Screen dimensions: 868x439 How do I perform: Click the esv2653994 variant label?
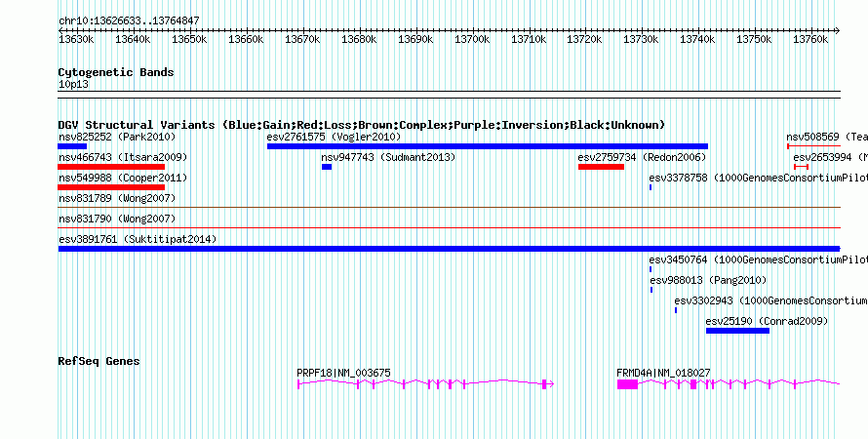pyautogui.click(x=830, y=157)
